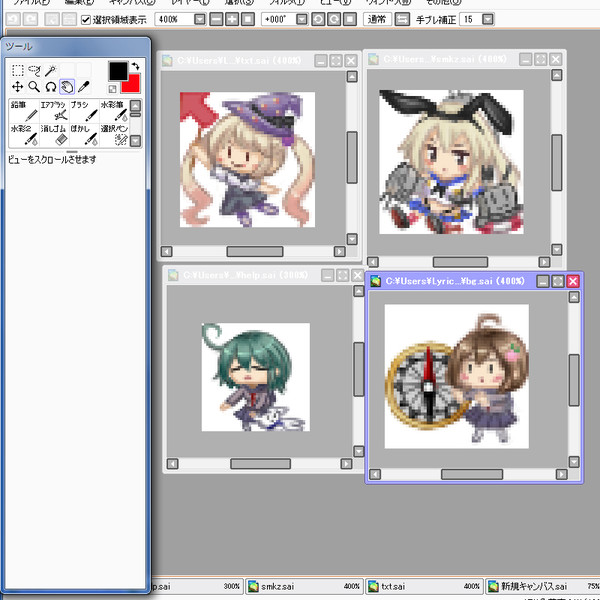The height and width of the screenshot is (600, 600).
Task: Swap foreground and background colors
Action: pyautogui.click(x=135, y=67)
